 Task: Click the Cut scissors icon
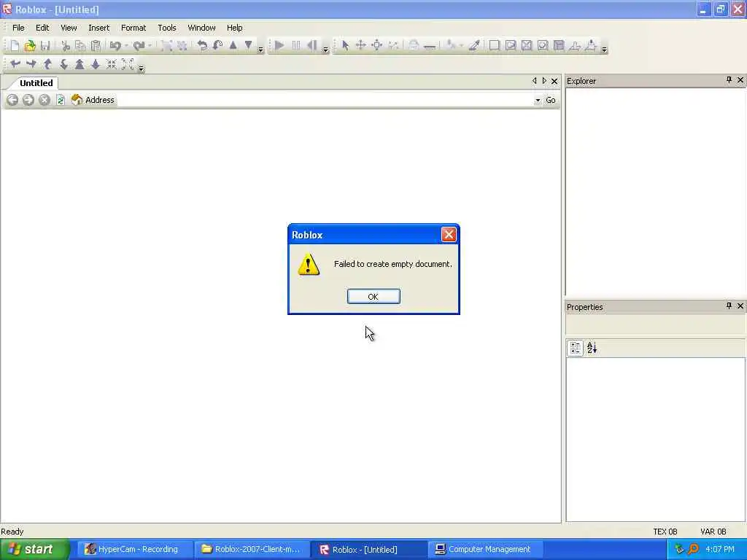point(66,46)
